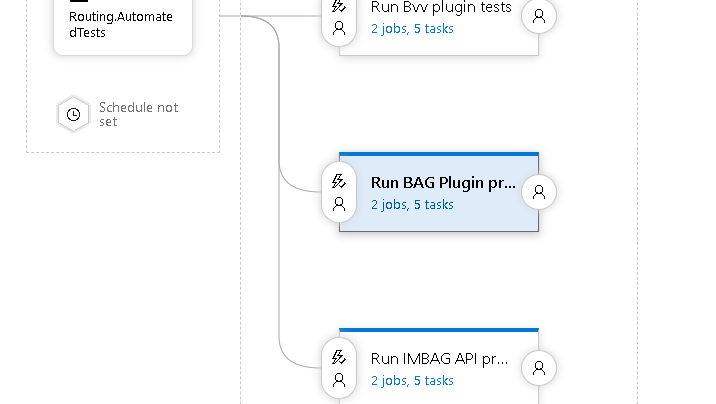
Task: View jobs and tasks of Run Bvv plugin tests
Action: click(412, 29)
